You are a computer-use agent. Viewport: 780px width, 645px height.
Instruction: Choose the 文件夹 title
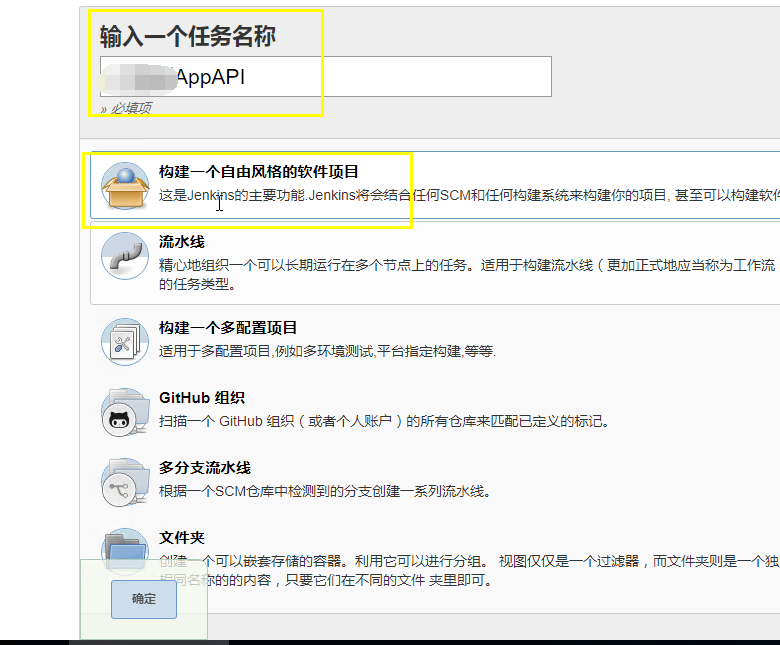182,538
